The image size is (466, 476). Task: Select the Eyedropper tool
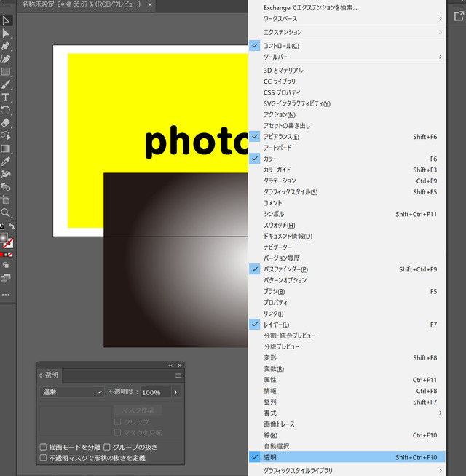(6, 161)
